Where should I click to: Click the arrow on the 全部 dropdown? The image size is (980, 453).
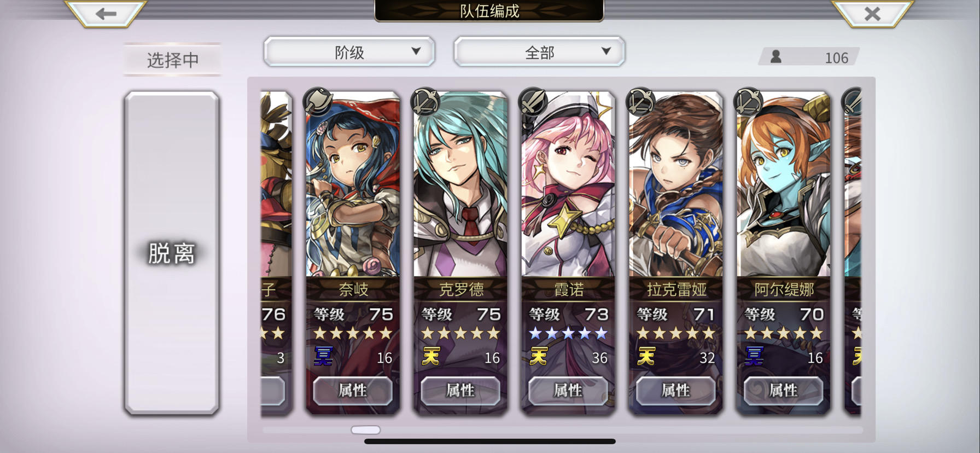tap(606, 51)
